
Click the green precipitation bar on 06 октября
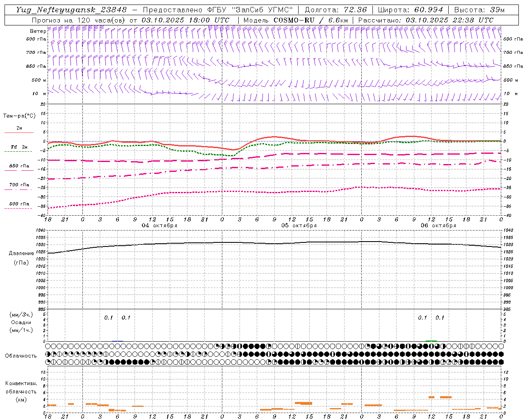pos(431,340)
